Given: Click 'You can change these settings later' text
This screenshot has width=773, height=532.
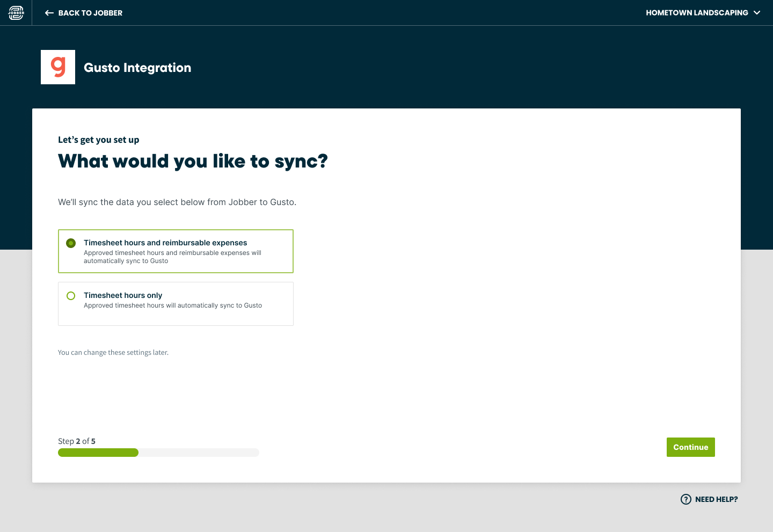Looking at the screenshot, I should pos(113,353).
